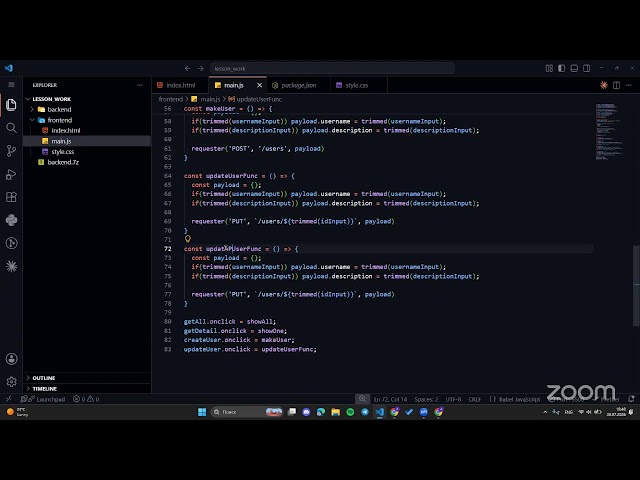This screenshot has width=640, height=480.
Task: Click the main.js breadcrumb segment
Action: click(210, 99)
